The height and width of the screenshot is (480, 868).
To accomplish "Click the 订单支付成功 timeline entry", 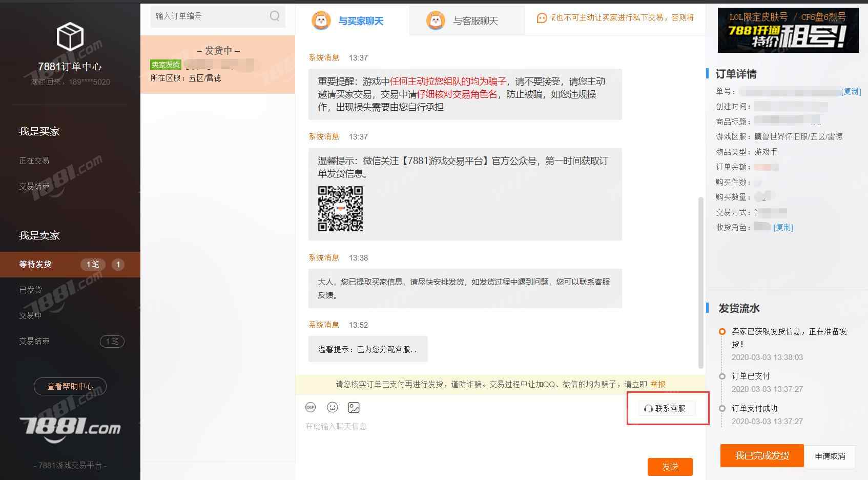I will [x=754, y=408].
